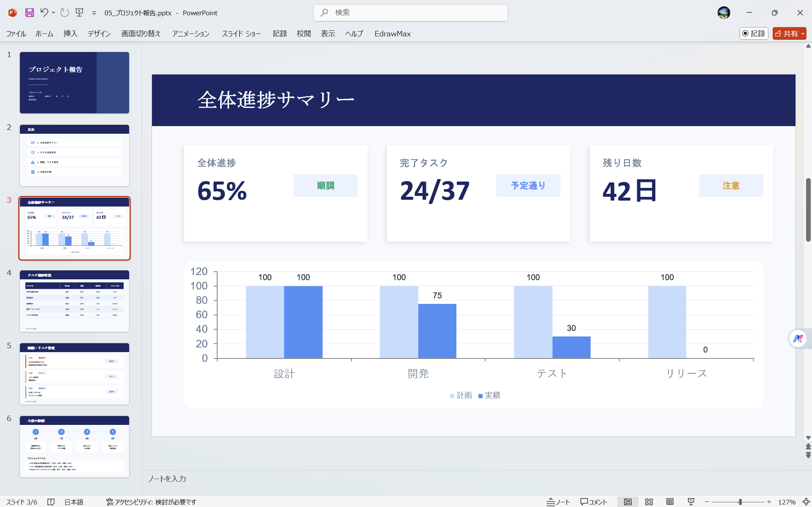Start Slide Show from the status bar icon
Screen dimensions: 812x507
[x=690, y=502]
